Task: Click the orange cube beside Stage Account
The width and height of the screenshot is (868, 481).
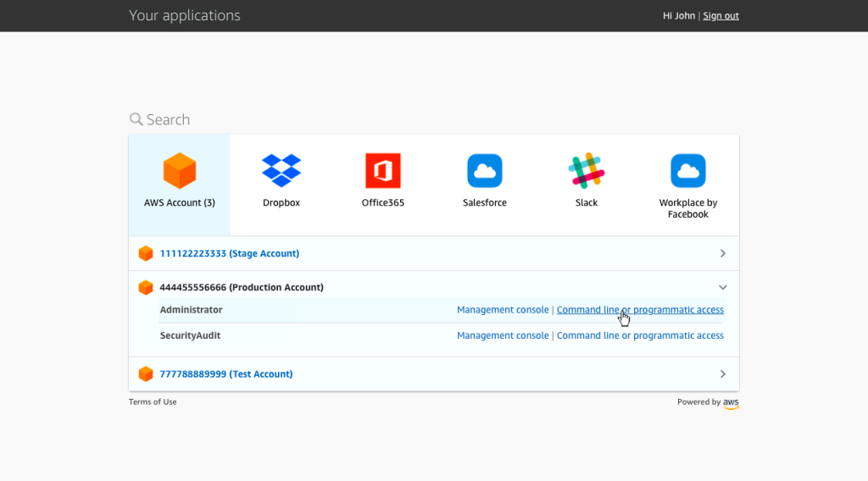Action: pyautogui.click(x=146, y=253)
